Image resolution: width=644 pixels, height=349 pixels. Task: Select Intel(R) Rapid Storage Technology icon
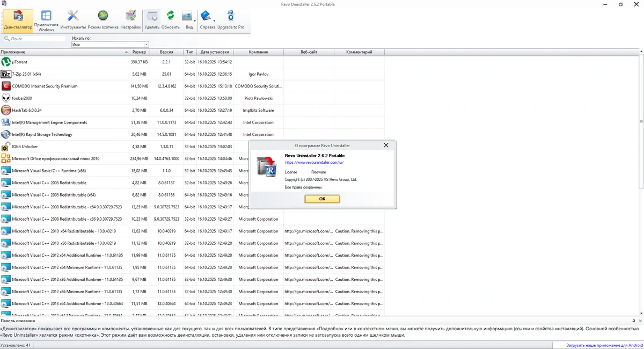(6, 134)
